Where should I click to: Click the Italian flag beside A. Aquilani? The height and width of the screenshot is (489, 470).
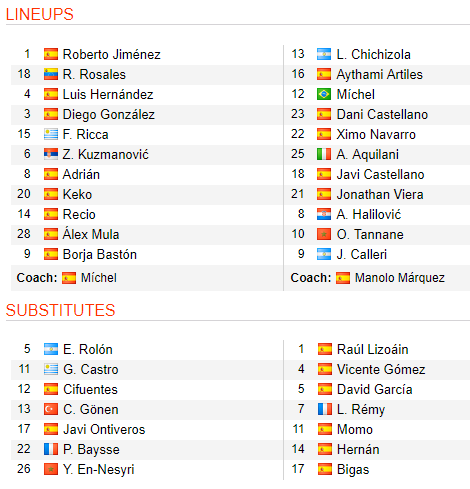[324, 154]
